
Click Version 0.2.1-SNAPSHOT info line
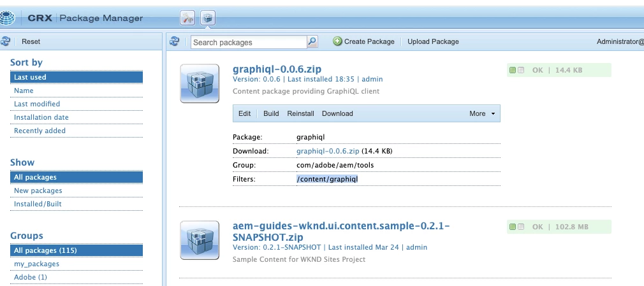point(330,247)
